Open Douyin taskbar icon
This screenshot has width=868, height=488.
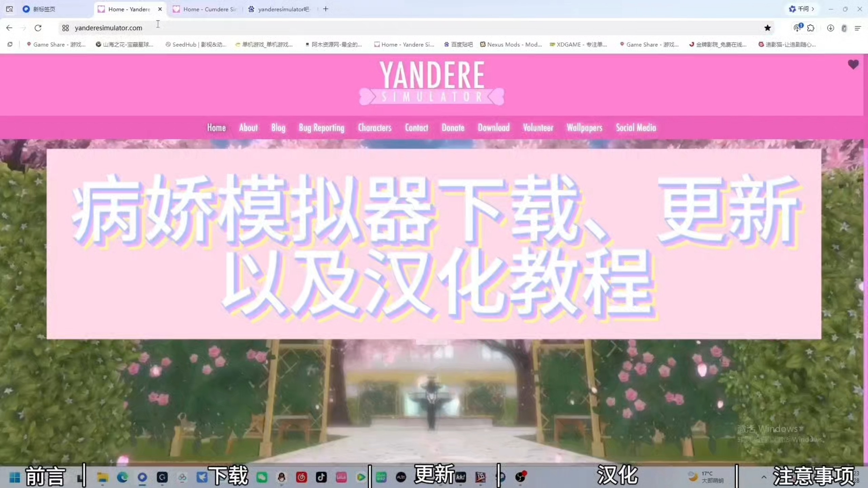pos(321,477)
